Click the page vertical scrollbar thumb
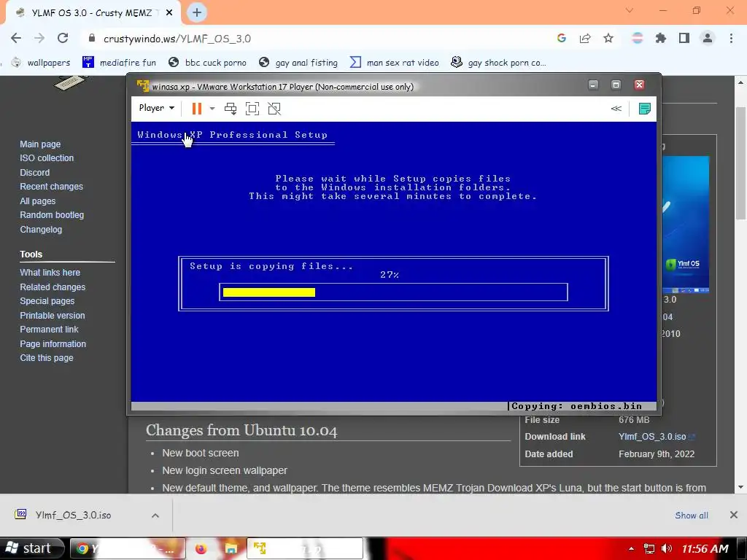This screenshot has height=560, width=747. (x=741, y=163)
